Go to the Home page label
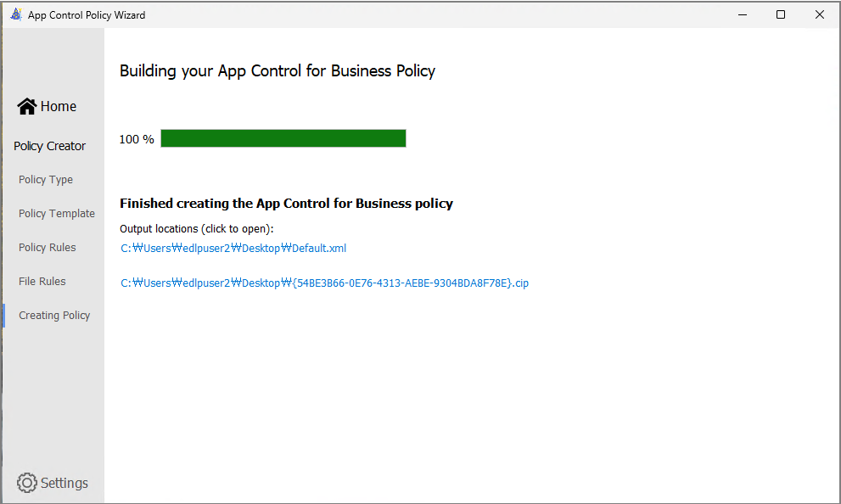The height and width of the screenshot is (504, 841). click(x=59, y=107)
